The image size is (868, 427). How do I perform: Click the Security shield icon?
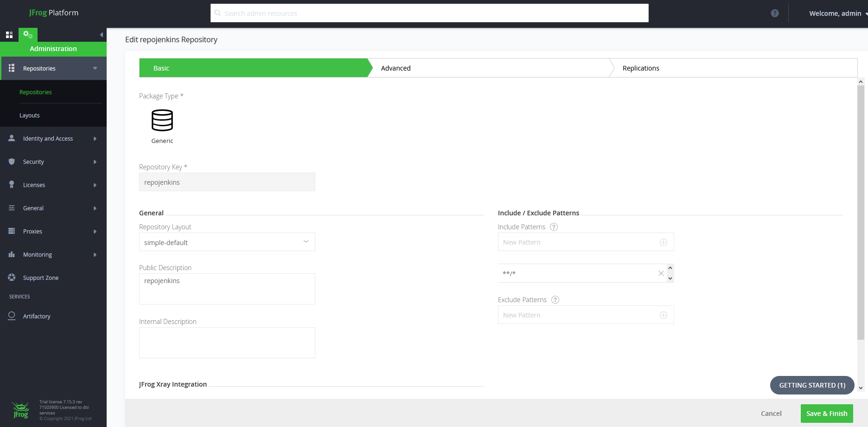(12, 162)
